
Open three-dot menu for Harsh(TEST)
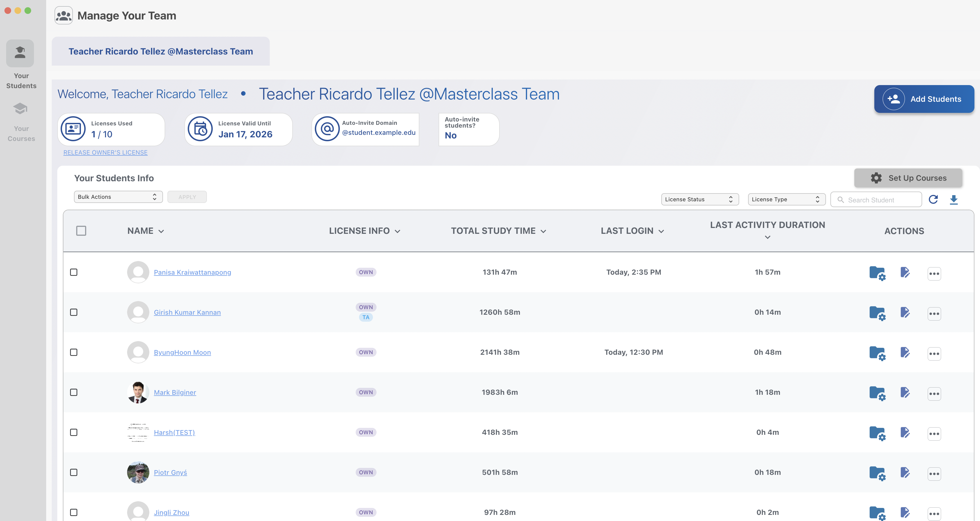pyautogui.click(x=934, y=433)
